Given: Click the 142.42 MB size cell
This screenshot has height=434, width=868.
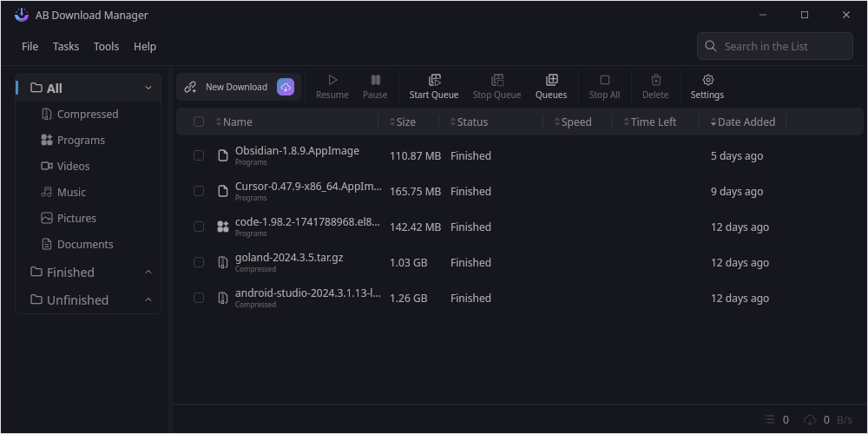Looking at the screenshot, I should [415, 227].
